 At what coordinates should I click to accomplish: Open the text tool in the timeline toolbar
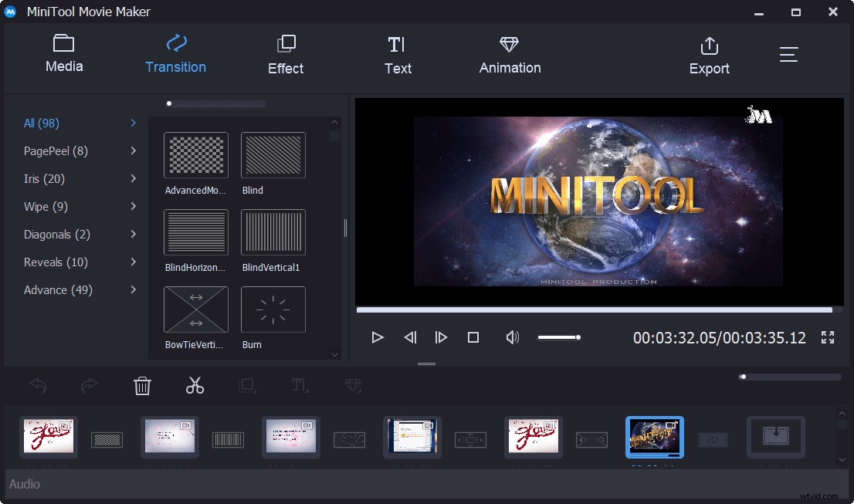pyautogui.click(x=300, y=385)
